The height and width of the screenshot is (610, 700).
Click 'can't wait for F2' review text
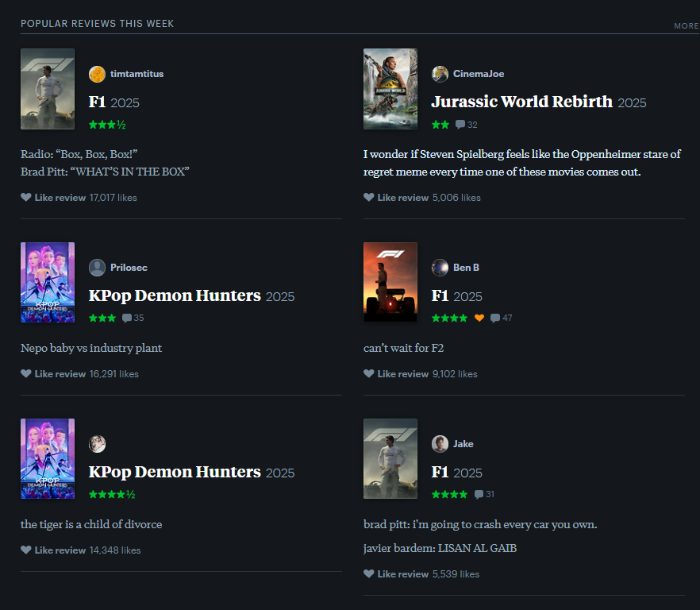click(x=403, y=348)
